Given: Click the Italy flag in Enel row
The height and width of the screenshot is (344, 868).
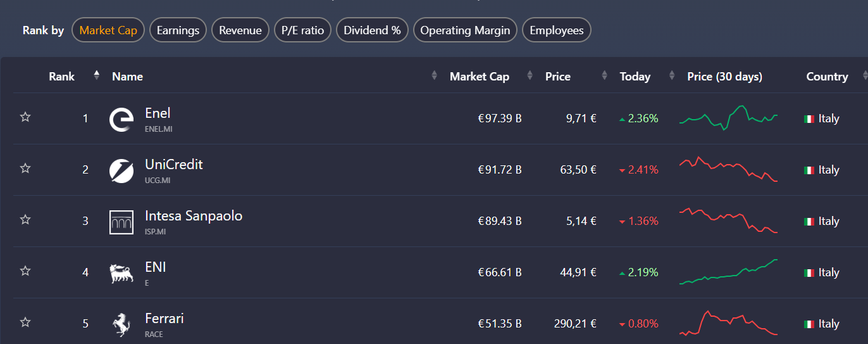Looking at the screenshot, I should coord(809,119).
